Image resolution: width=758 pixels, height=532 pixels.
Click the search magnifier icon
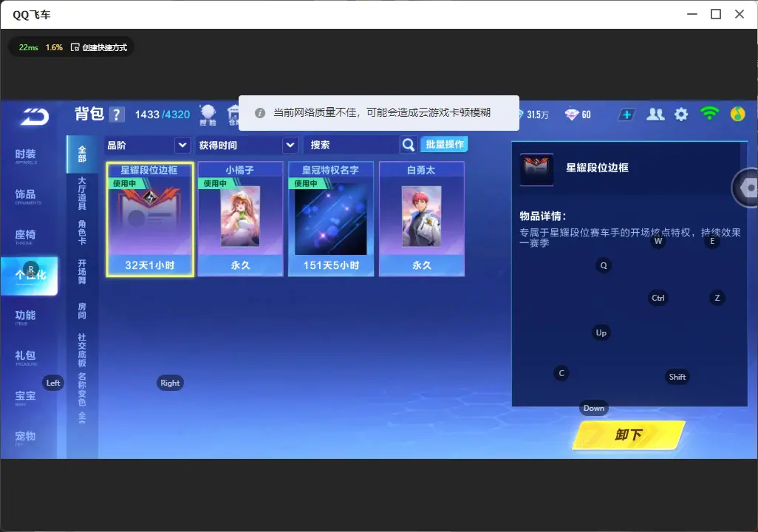pyautogui.click(x=409, y=145)
